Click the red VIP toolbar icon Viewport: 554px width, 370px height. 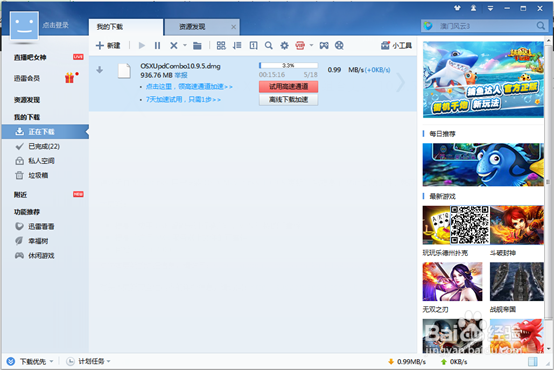(x=300, y=46)
